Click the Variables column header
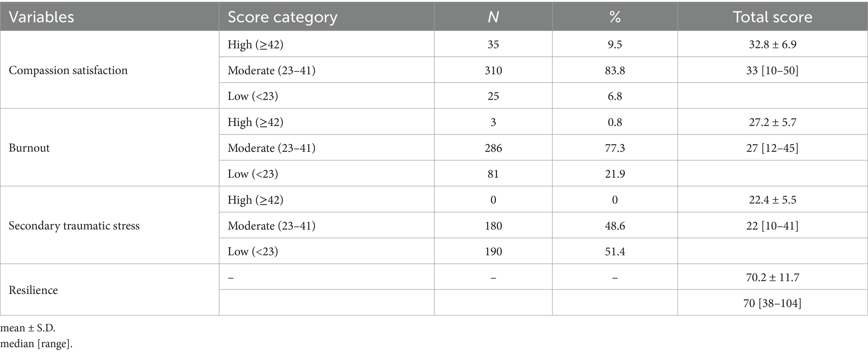Image resolution: width=868 pixels, height=353 pixels. click(x=41, y=17)
